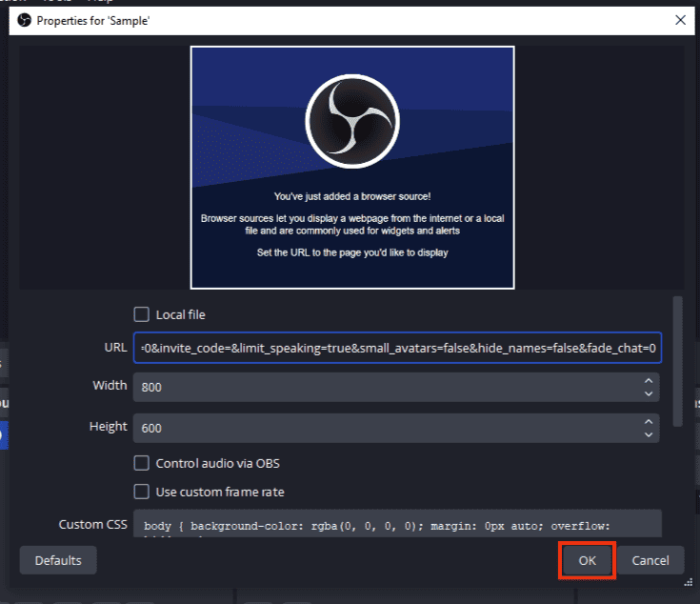This screenshot has width=700, height=604.
Task: Enable the Local file checkbox
Action: click(x=142, y=314)
